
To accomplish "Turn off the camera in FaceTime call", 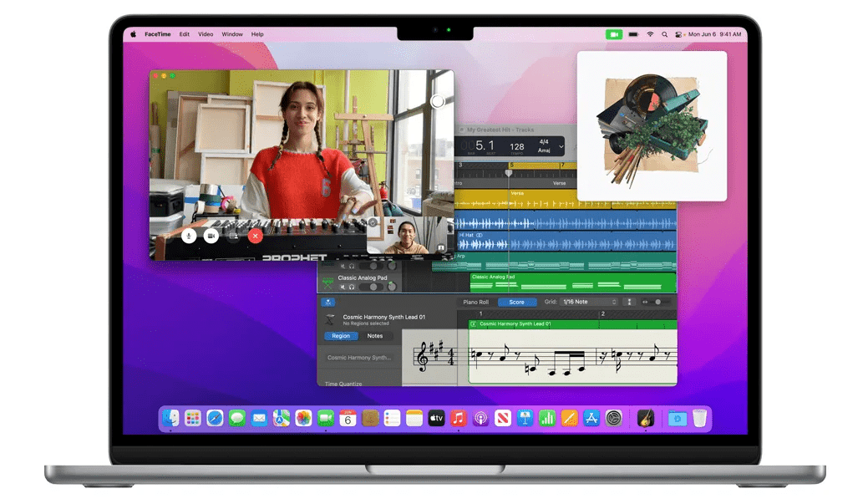I will [x=211, y=236].
